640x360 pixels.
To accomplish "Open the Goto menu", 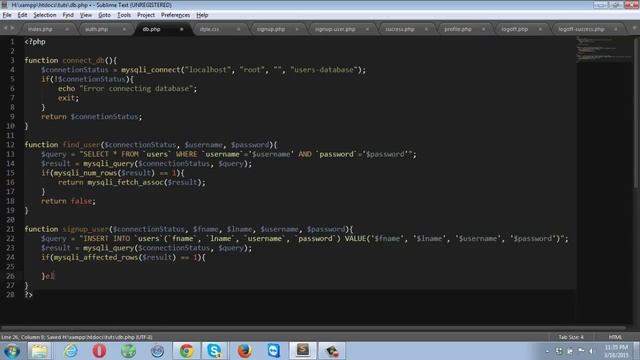I will click(x=104, y=15).
